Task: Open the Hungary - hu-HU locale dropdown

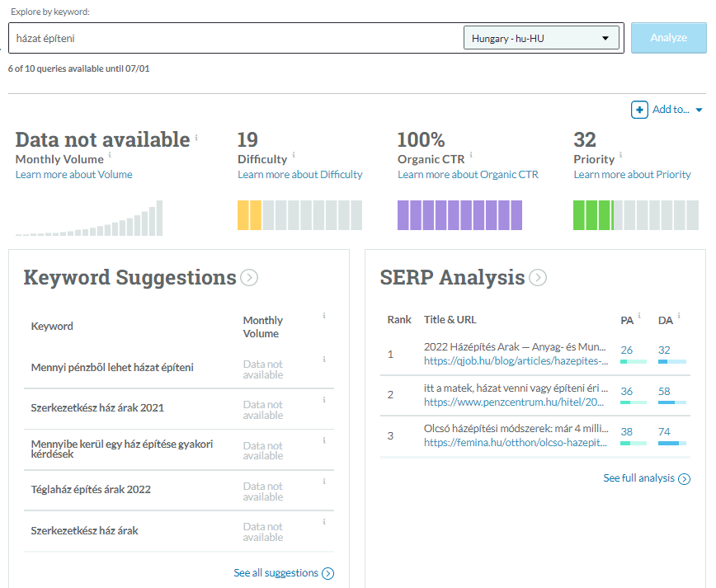Action: [x=541, y=38]
